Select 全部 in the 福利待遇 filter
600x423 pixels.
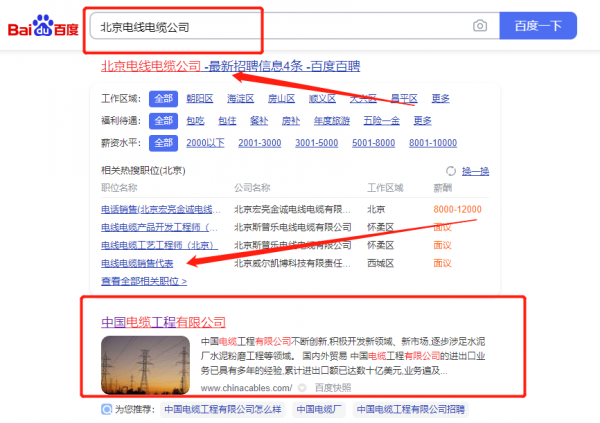click(162, 121)
